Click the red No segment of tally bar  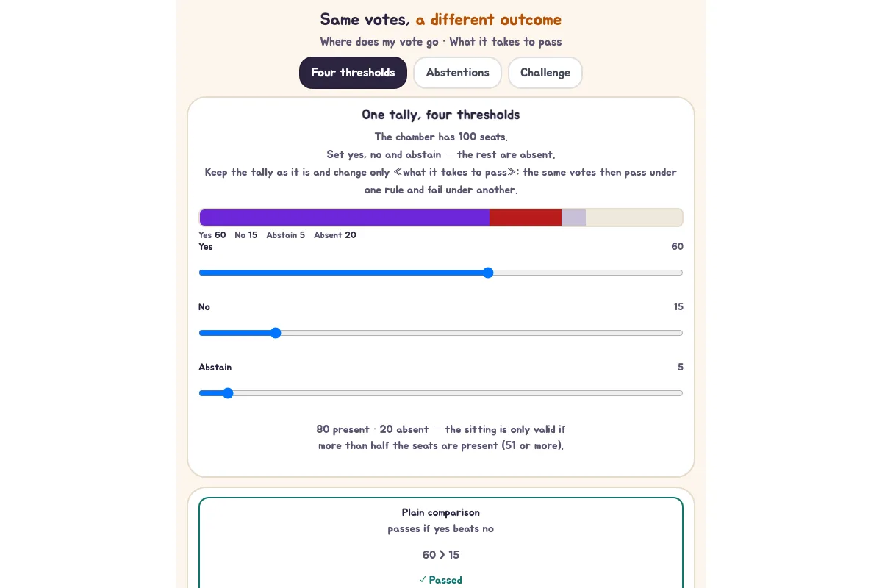pos(526,218)
